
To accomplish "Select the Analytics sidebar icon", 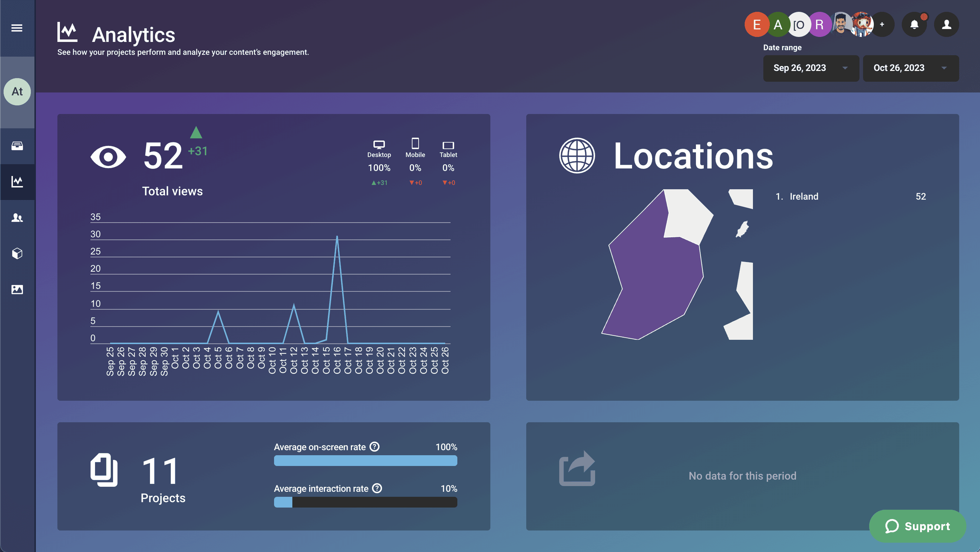I will click(17, 182).
